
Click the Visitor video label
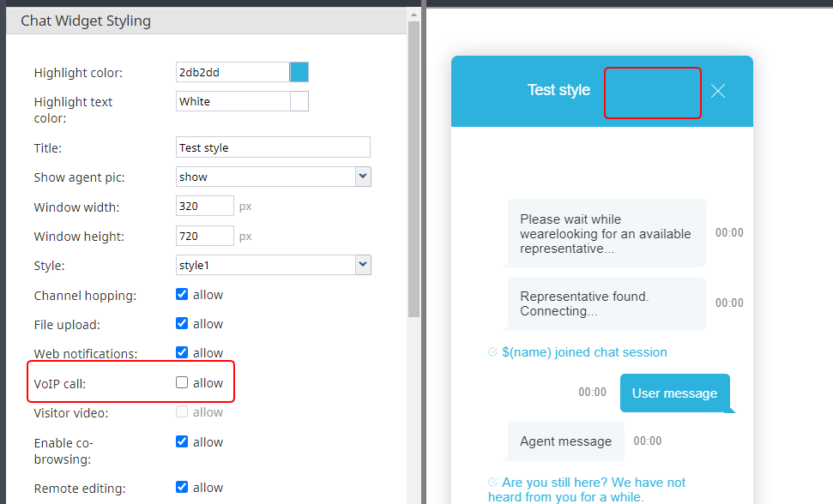(x=70, y=413)
